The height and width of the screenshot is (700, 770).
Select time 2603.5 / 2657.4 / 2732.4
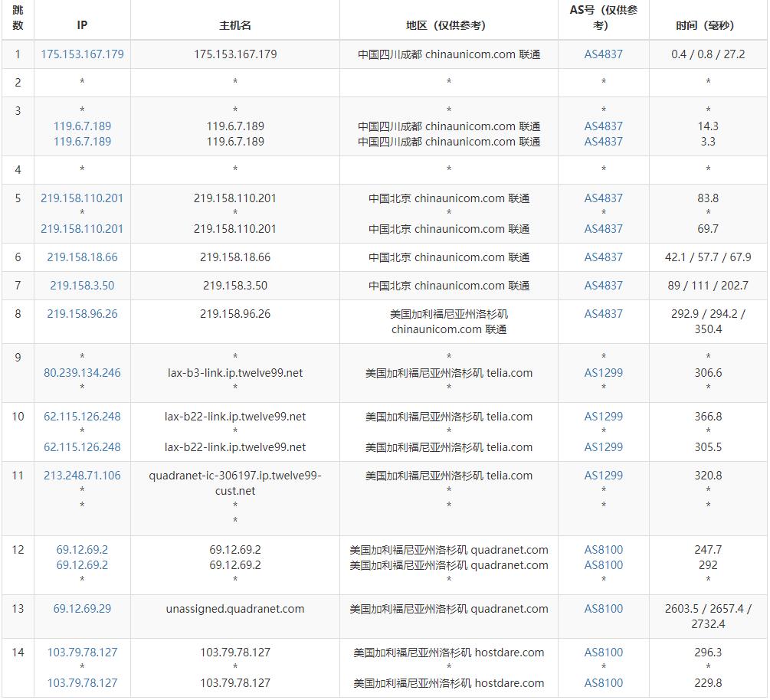coord(708,616)
